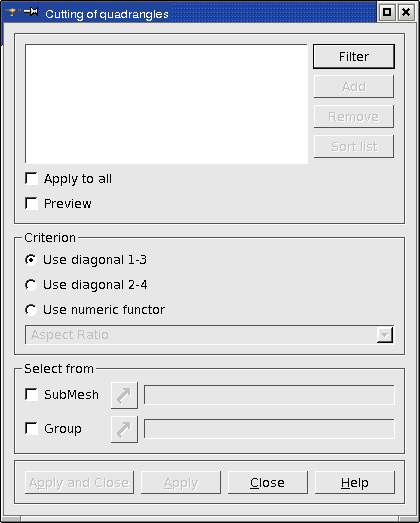Click the SubMesh selection arrow icon

[124, 395]
